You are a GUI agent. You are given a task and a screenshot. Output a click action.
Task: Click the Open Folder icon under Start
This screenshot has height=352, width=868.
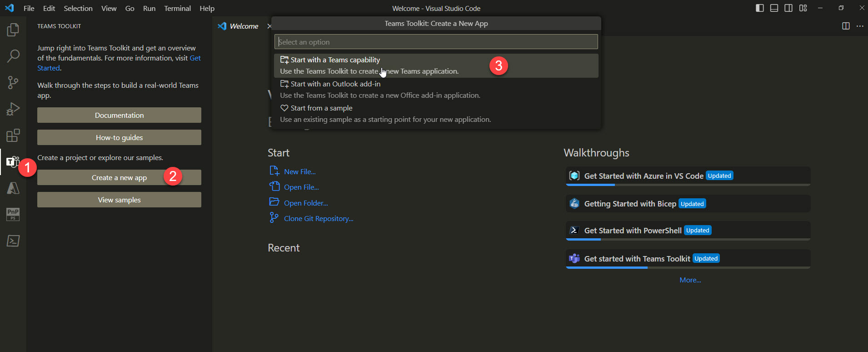(x=274, y=202)
